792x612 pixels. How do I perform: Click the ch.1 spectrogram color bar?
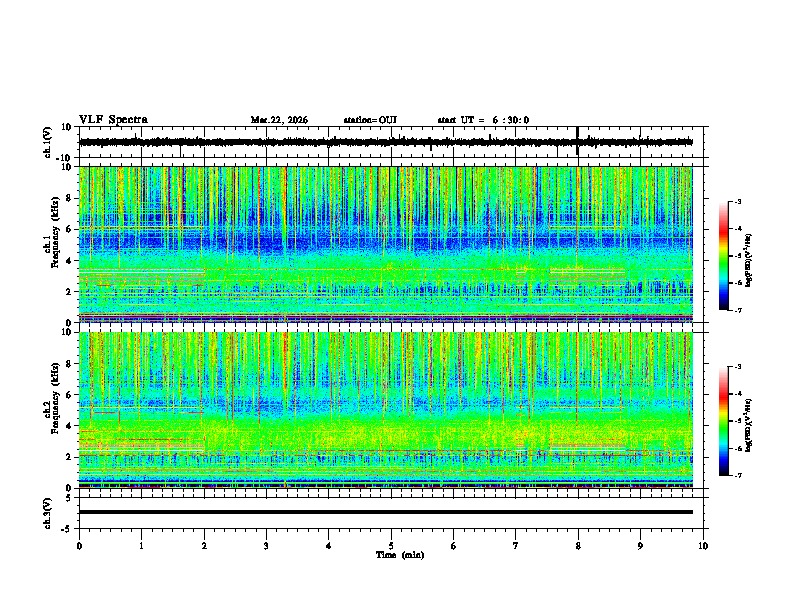(x=724, y=256)
